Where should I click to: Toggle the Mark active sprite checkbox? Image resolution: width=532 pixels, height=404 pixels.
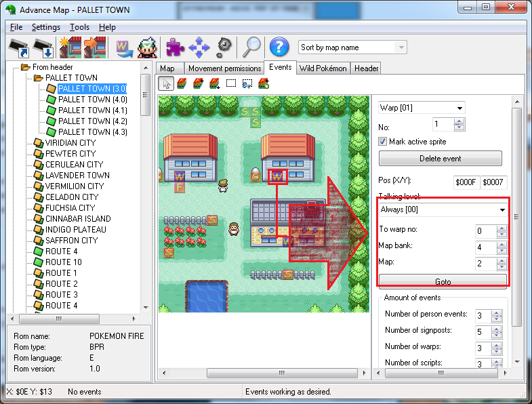click(383, 142)
